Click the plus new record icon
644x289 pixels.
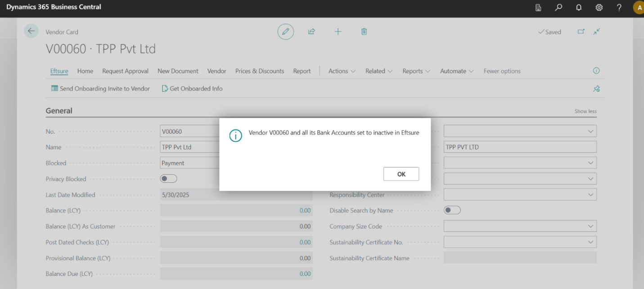(338, 32)
